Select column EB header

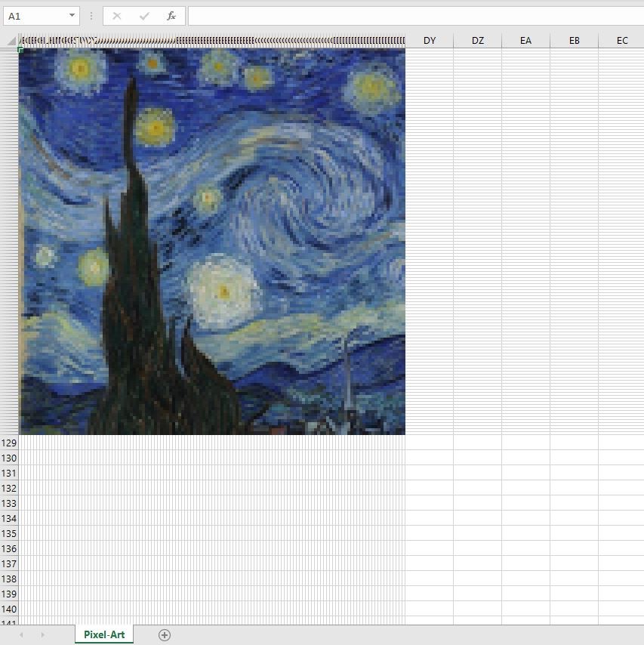pyautogui.click(x=574, y=41)
